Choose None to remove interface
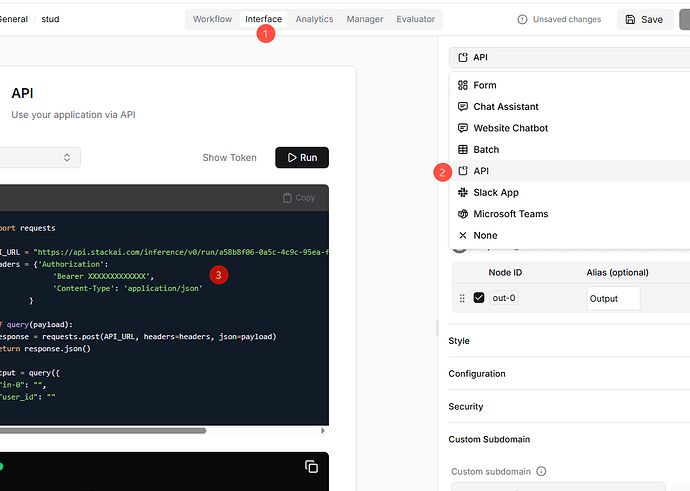This screenshot has width=690, height=491. coord(569,235)
